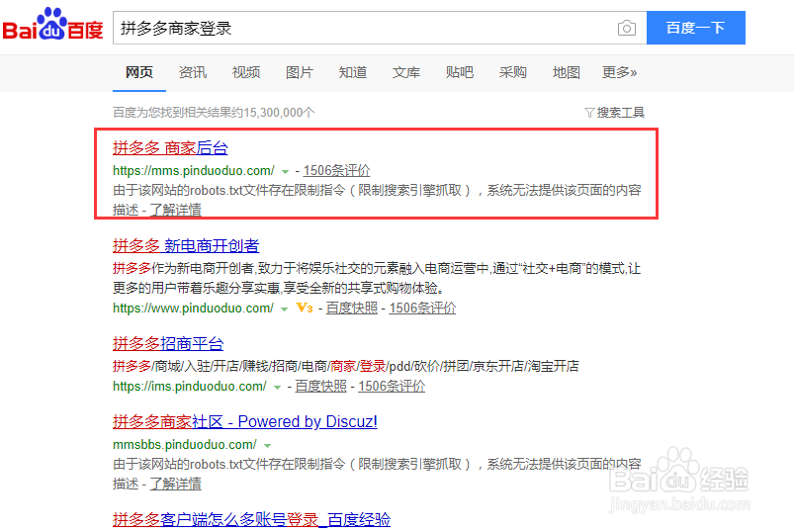Open the 文库 tab
Viewport: 794px width, 532px height.
406,72
